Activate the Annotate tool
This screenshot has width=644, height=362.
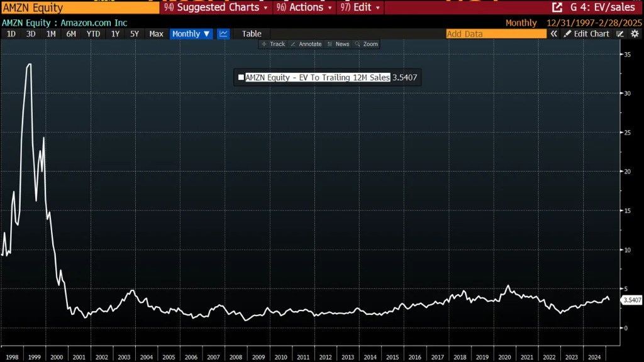point(306,44)
